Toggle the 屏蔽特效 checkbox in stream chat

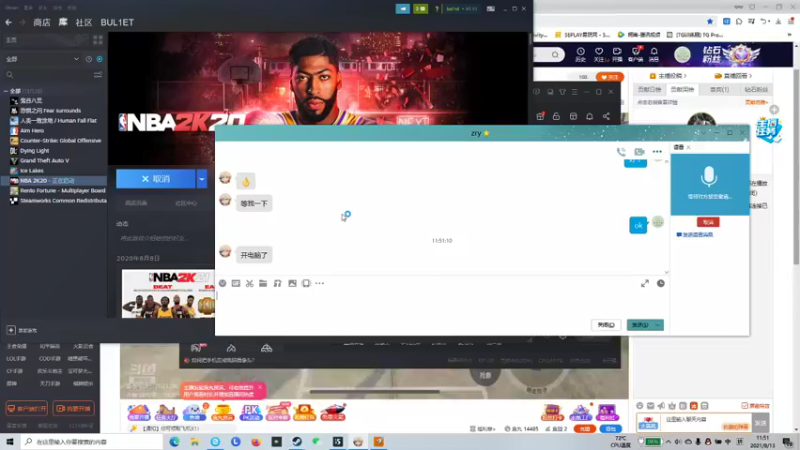click(745, 406)
